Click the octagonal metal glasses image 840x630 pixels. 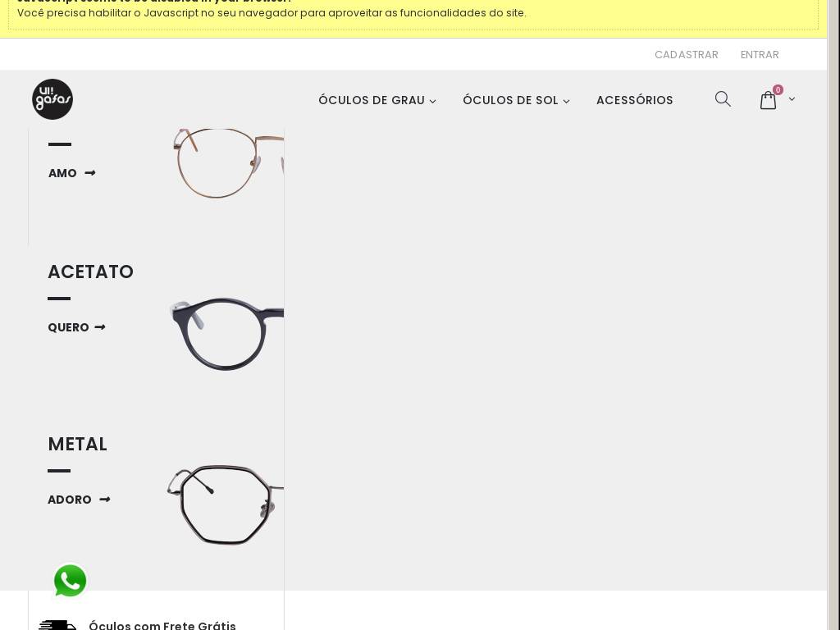pyautogui.click(x=226, y=504)
